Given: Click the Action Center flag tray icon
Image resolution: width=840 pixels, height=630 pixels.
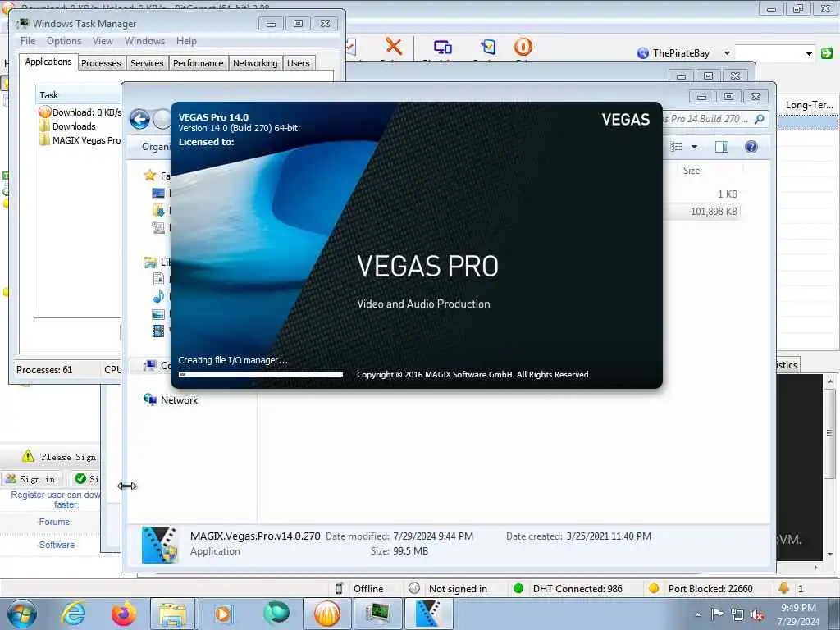Looking at the screenshot, I should [x=717, y=614].
